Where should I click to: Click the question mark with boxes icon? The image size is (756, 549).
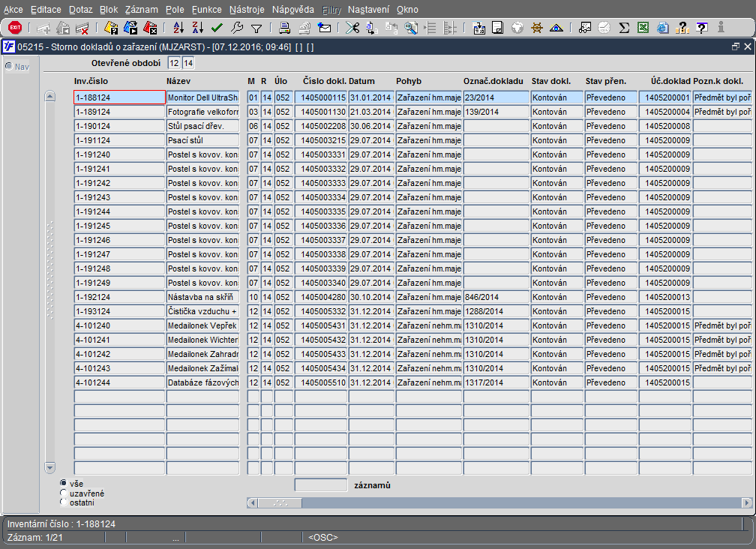click(682, 28)
